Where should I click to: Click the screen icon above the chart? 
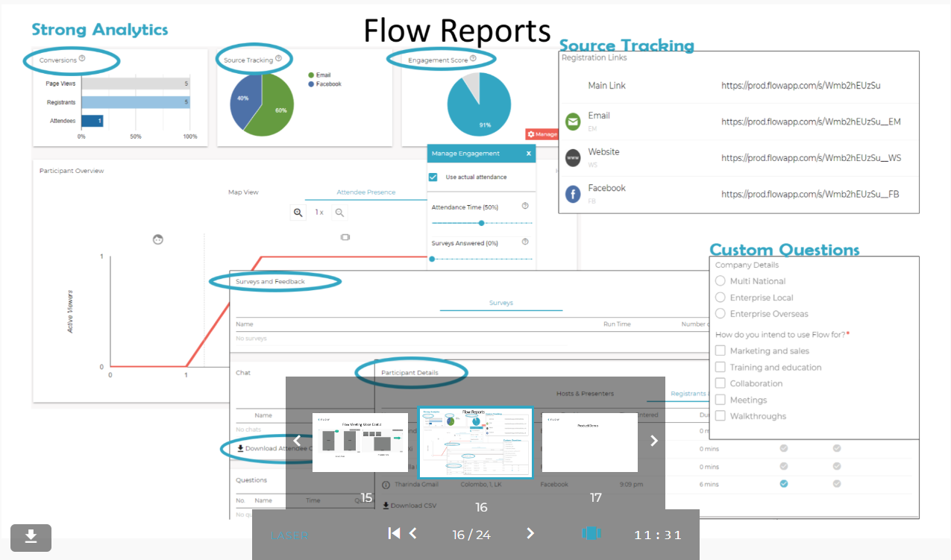[x=345, y=237]
